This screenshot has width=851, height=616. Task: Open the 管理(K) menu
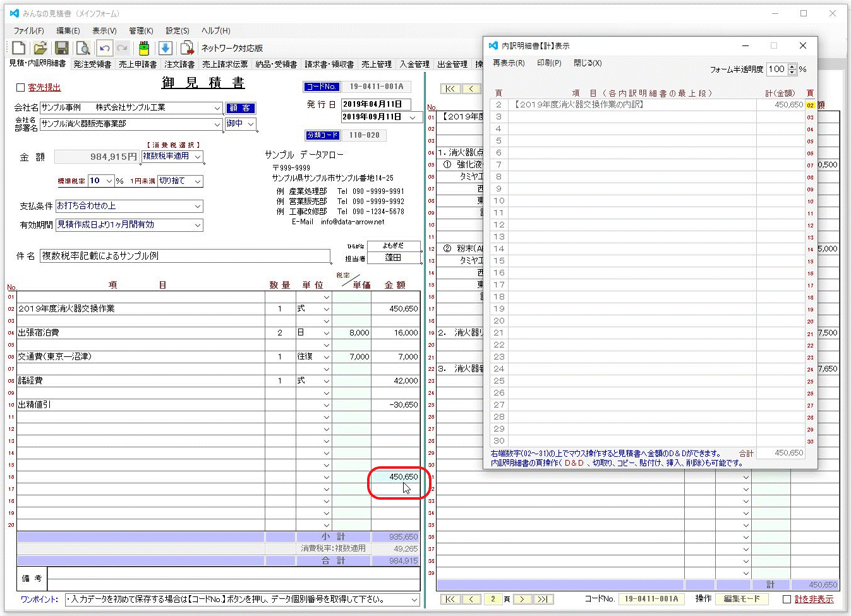pos(141,30)
